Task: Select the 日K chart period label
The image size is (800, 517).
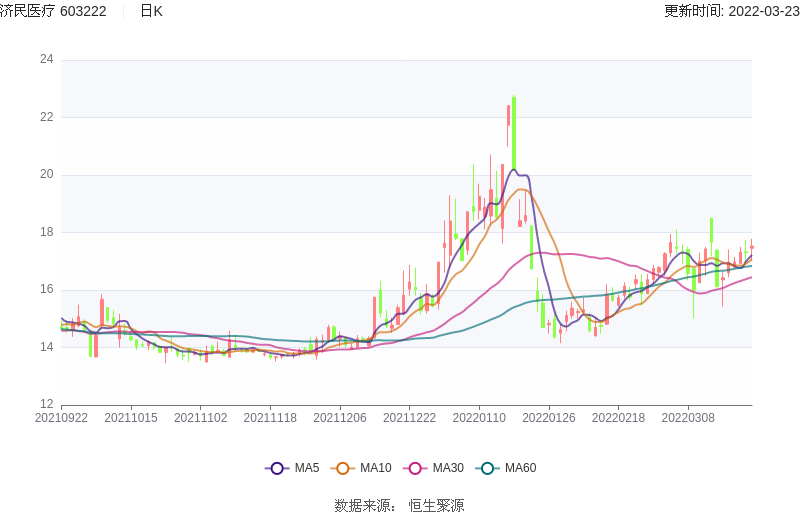Action: point(151,11)
